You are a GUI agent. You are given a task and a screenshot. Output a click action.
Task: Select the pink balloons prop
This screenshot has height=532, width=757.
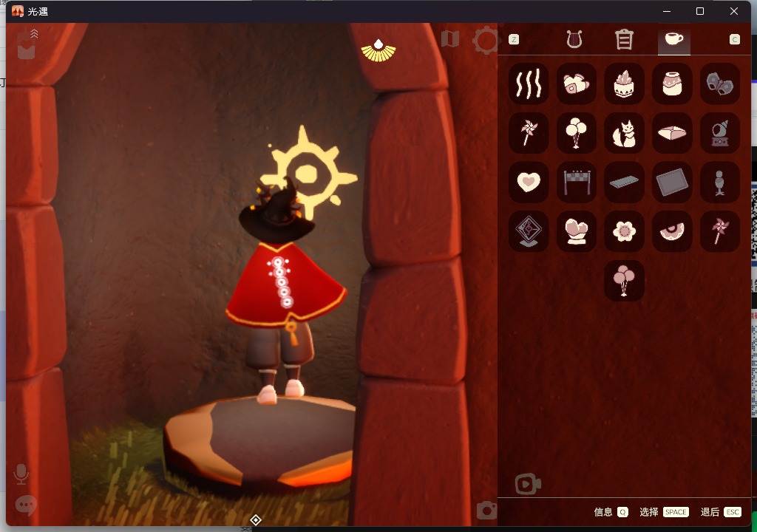pos(624,281)
